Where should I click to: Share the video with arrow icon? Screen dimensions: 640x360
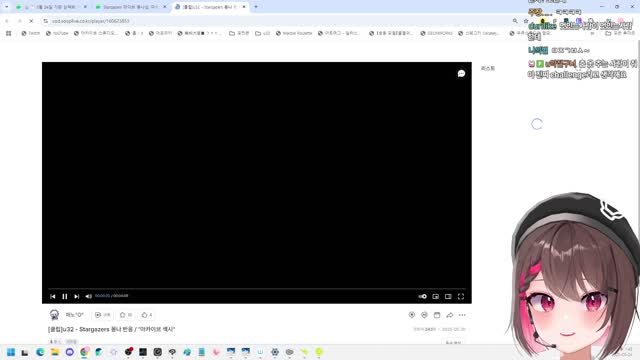[449, 315]
